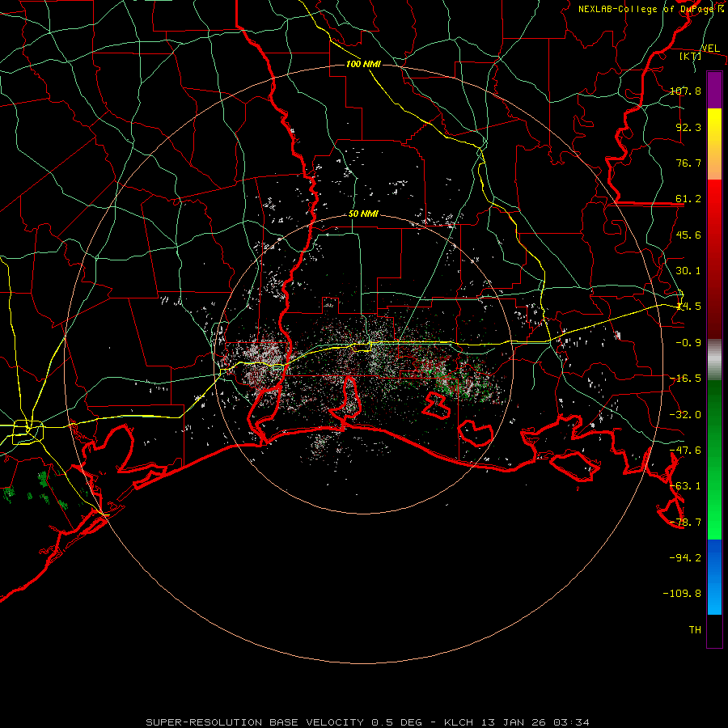
Task: Pick the green segment of the velocity bar
Action: coord(714,459)
